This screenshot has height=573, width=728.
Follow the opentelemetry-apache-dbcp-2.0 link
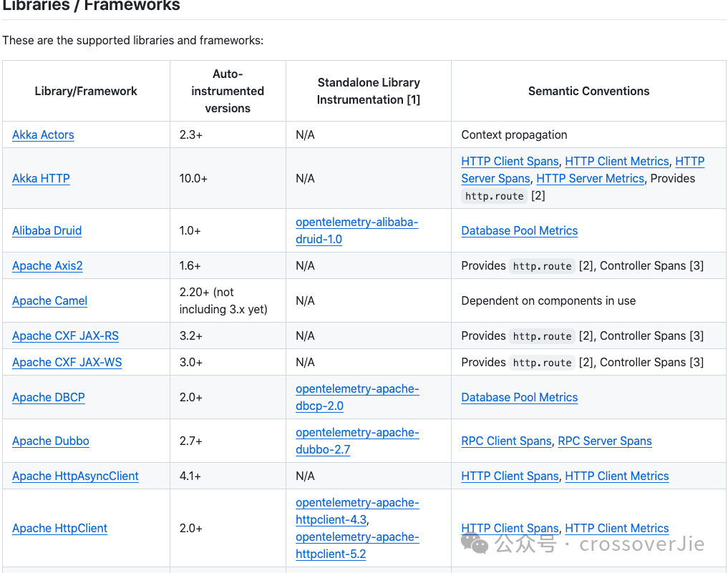357,397
